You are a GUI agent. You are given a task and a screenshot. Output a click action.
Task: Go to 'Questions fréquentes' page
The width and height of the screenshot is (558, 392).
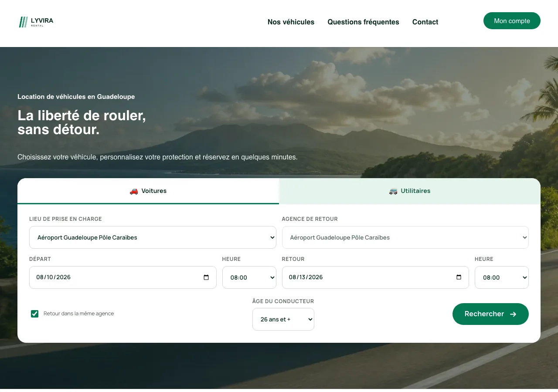click(364, 22)
